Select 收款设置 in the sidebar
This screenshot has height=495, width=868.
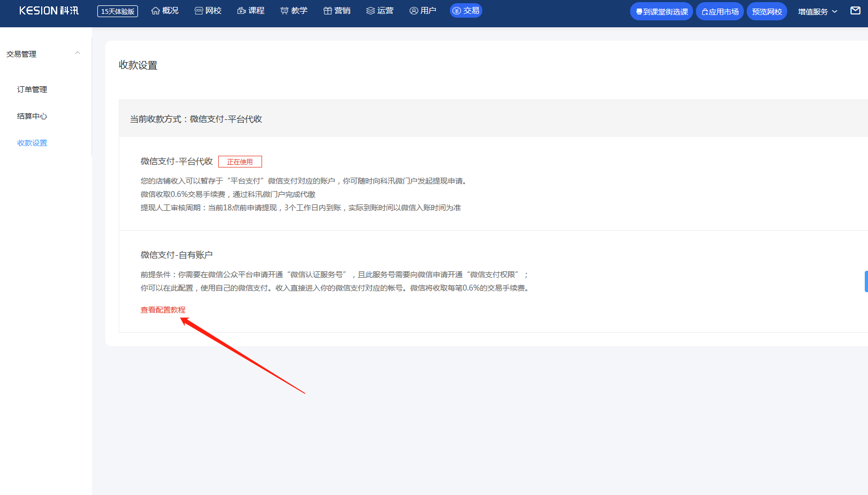coord(32,143)
